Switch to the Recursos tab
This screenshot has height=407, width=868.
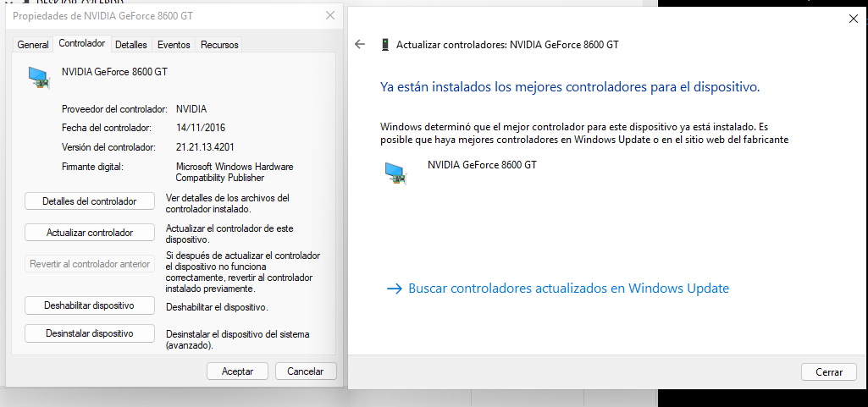point(219,45)
